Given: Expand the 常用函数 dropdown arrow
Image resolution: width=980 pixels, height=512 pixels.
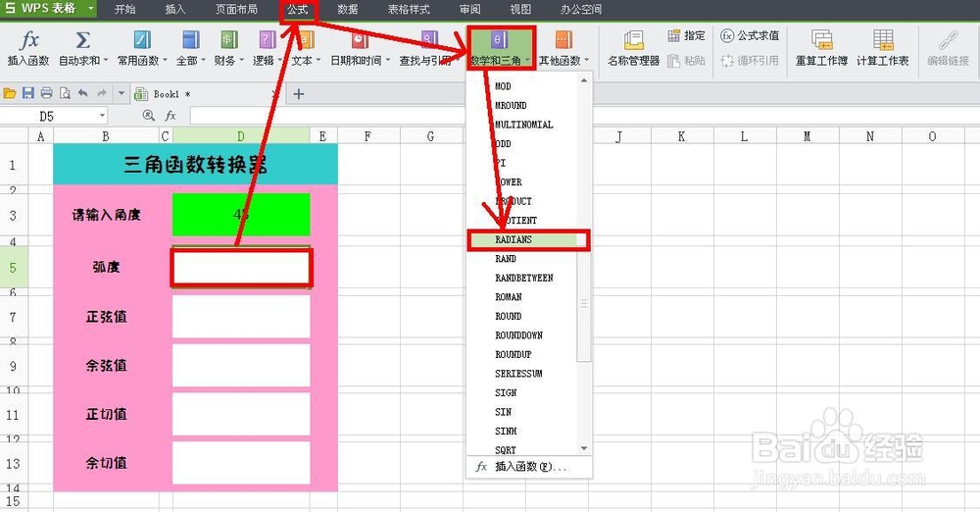Looking at the screenshot, I should (x=165, y=61).
